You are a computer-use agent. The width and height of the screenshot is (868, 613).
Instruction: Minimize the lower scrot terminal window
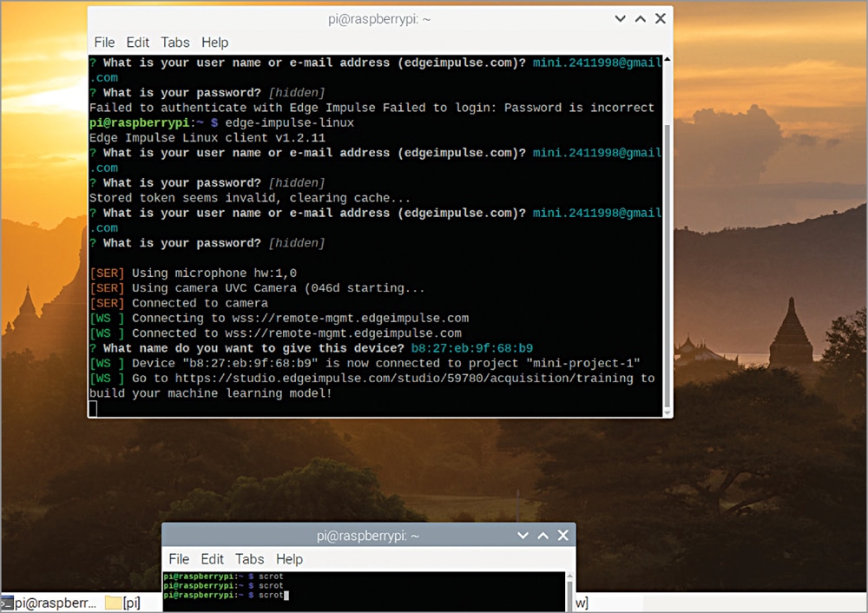click(x=523, y=536)
